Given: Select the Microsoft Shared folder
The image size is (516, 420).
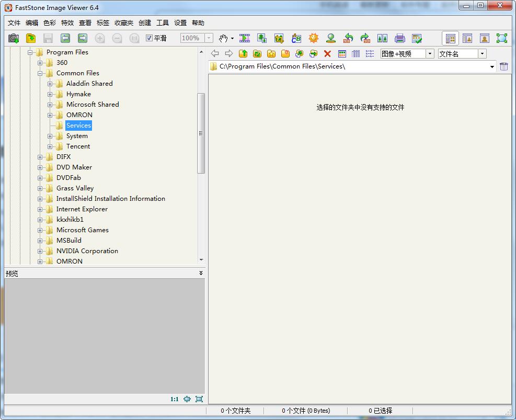Looking at the screenshot, I should point(93,105).
